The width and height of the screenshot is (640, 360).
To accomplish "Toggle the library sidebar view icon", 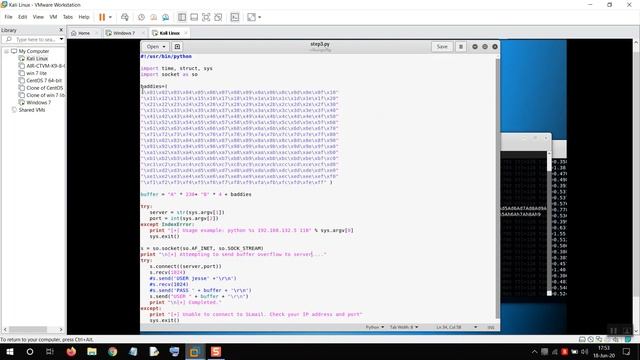I will click(182, 17).
